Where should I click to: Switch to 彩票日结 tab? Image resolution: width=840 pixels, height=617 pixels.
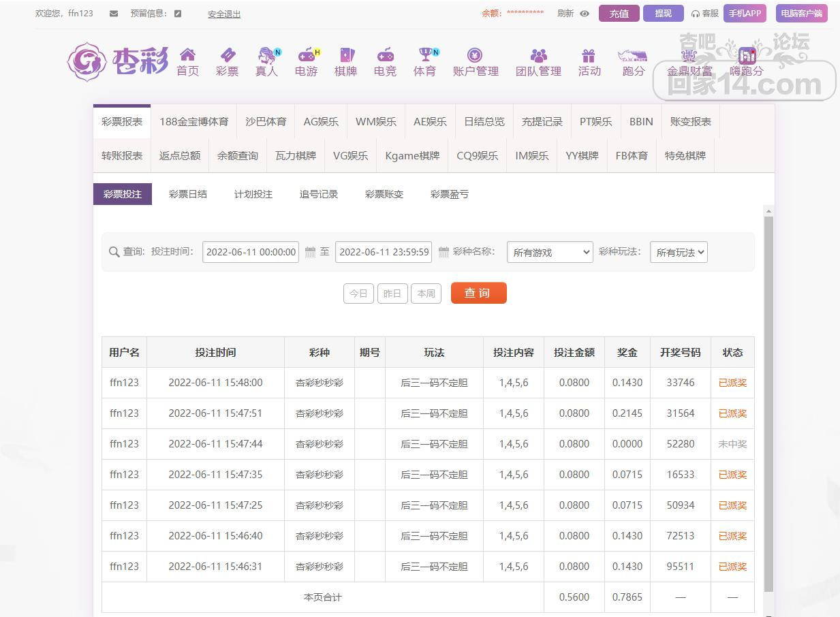[x=188, y=194]
